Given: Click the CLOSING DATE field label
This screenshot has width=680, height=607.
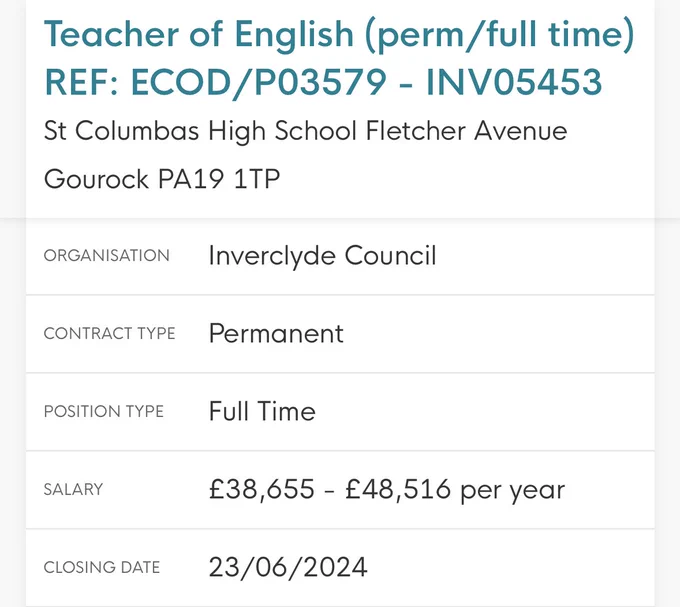Looking at the screenshot, I should 102,568.
